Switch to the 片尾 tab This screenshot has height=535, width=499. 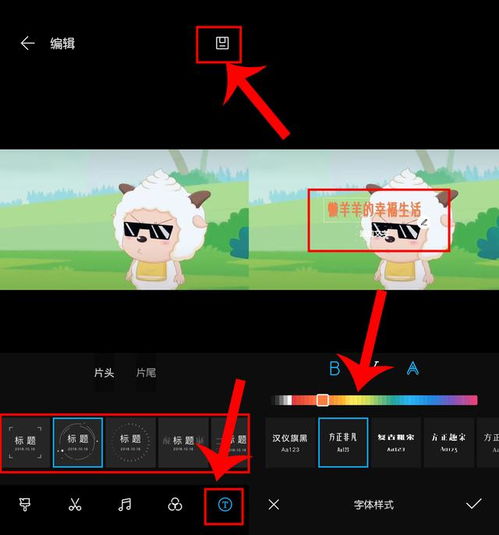coord(146,373)
